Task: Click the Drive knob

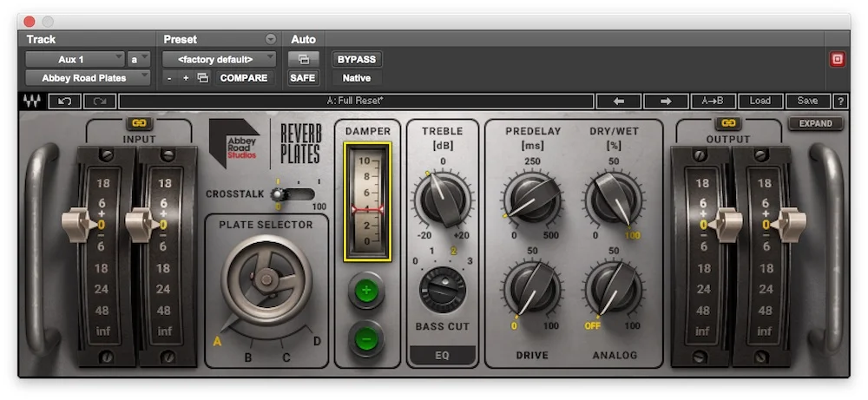Action: coord(533,288)
